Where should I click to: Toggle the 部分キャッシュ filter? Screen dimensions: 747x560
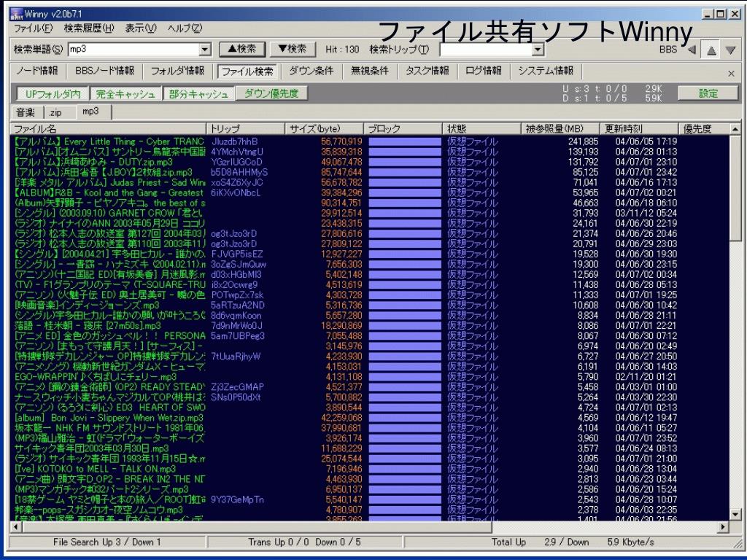pyautogui.click(x=198, y=94)
